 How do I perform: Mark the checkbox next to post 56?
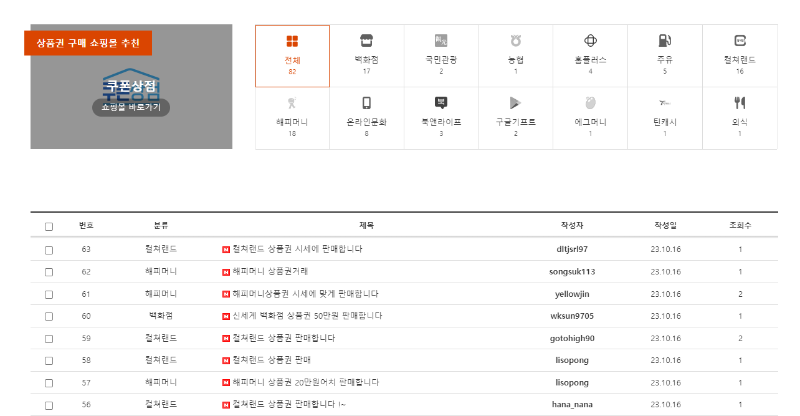click(49, 405)
